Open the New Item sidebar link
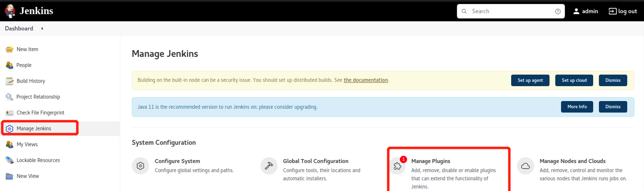644x191 pixels. 27,49
